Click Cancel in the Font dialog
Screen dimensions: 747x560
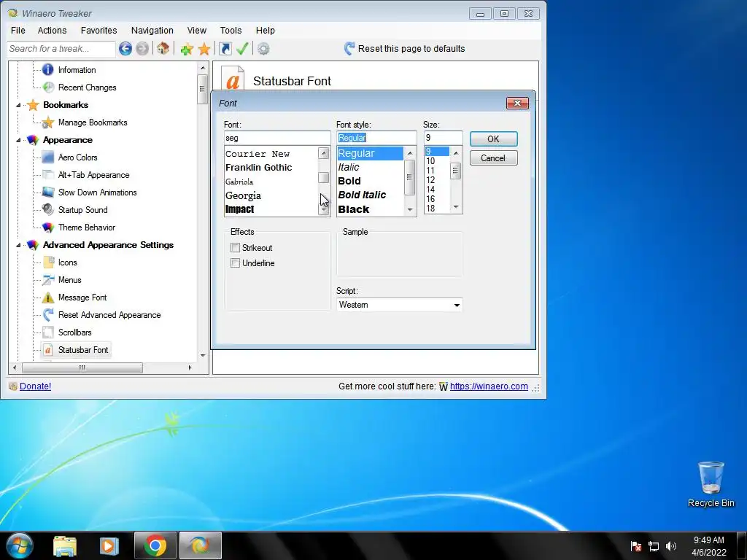[x=494, y=158]
